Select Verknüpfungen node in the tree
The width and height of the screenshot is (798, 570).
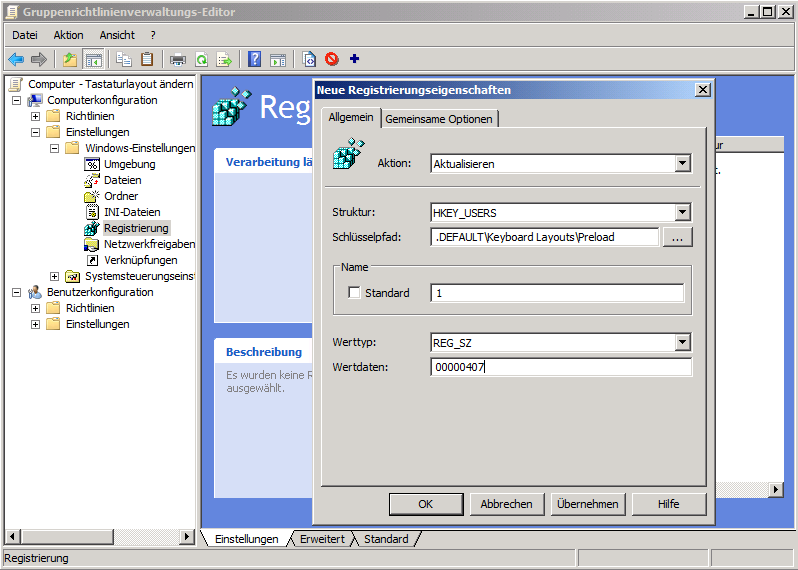tap(140, 260)
